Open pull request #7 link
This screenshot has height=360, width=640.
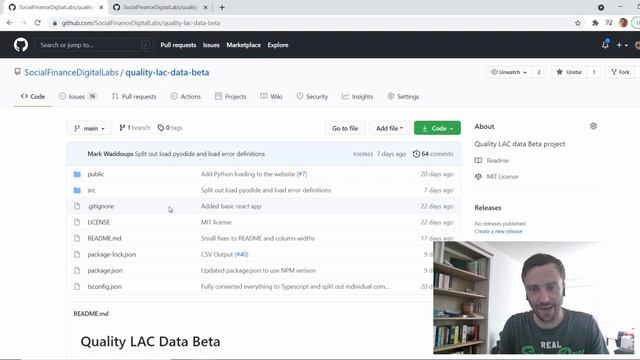pos(302,174)
